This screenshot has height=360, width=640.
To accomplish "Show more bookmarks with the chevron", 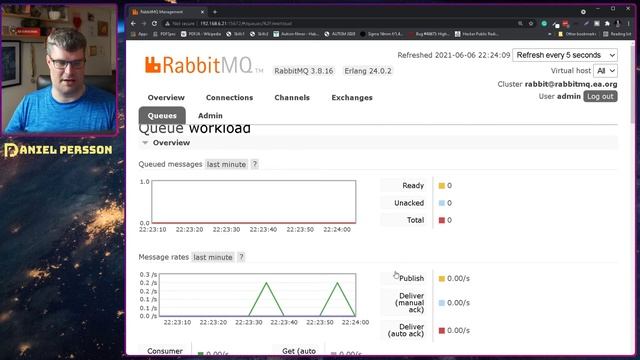I will pos(550,34).
